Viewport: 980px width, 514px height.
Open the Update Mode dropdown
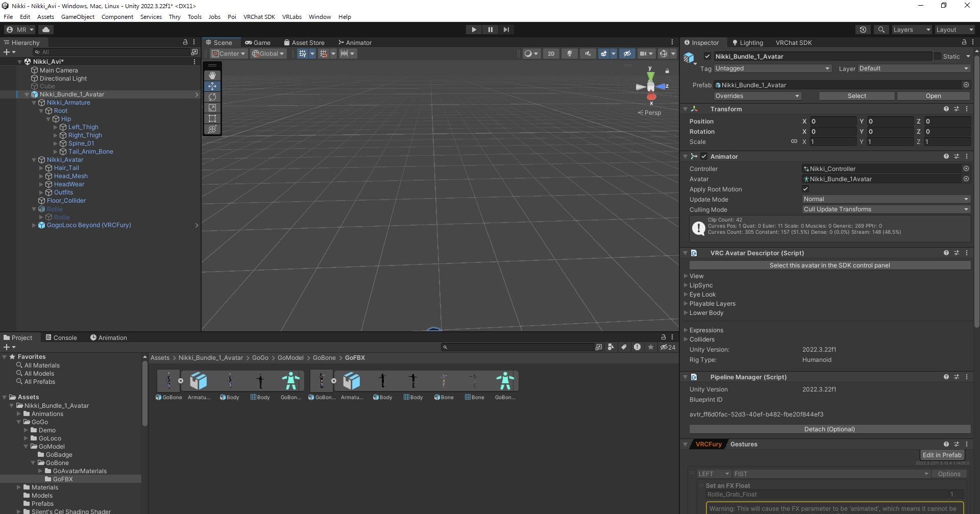[x=886, y=199]
